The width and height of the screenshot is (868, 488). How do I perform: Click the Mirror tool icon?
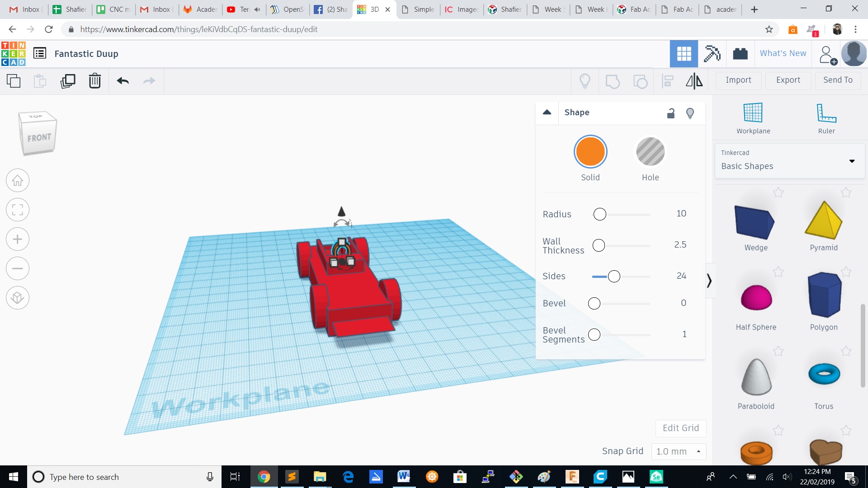click(x=694, y=81)
